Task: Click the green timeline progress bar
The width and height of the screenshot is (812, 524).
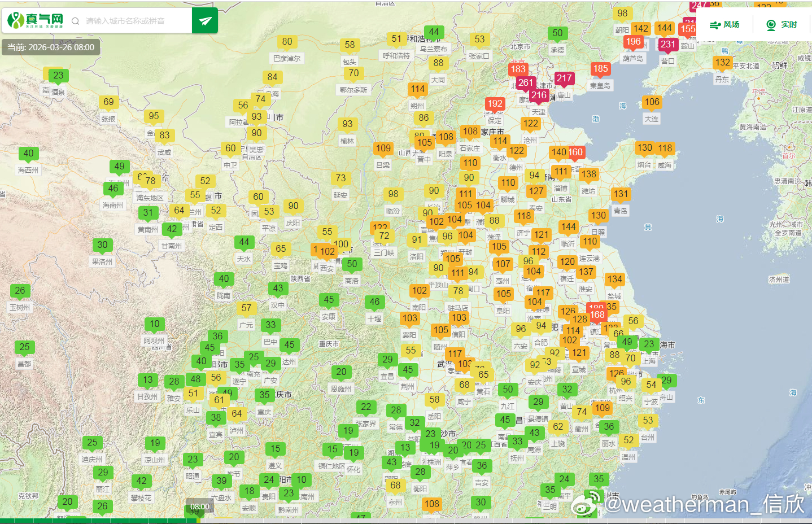Action: pos(99,521)
